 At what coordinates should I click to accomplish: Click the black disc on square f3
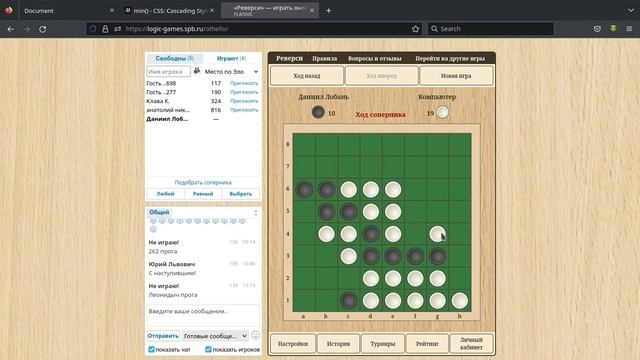[416, 256]
